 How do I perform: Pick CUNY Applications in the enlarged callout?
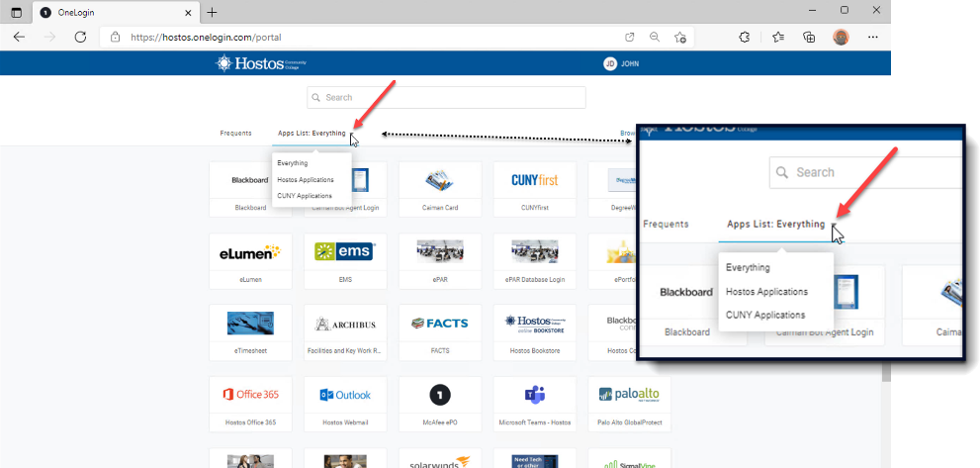765,315
